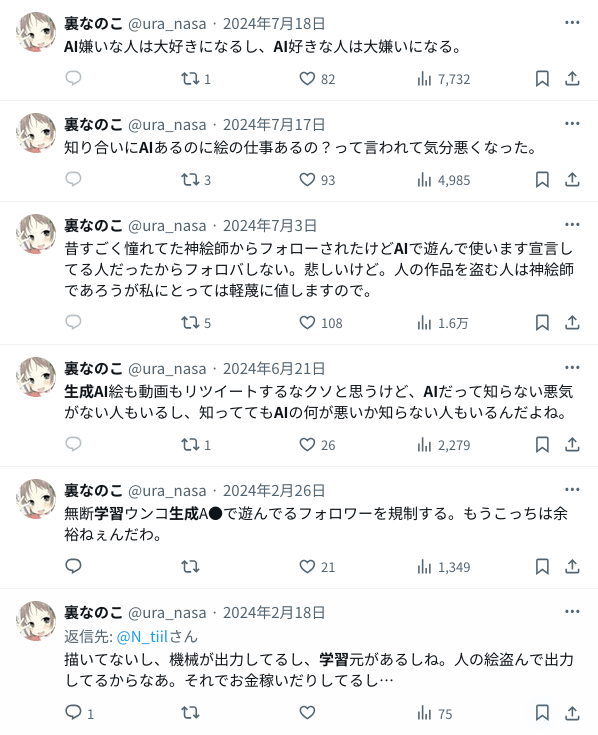Repost the tweet with 5 reposts
This screenshot has width=598, height=735.
coord(196,322)
